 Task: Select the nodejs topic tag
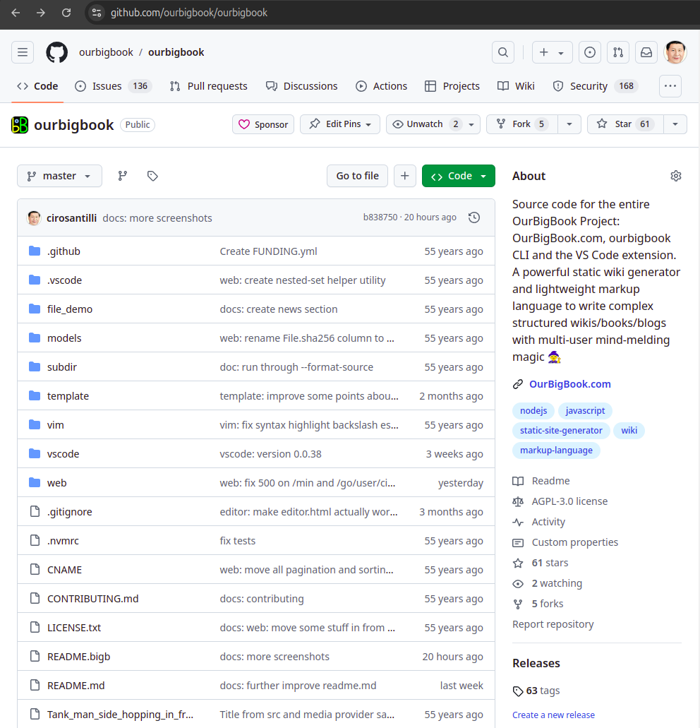(533, 411)
